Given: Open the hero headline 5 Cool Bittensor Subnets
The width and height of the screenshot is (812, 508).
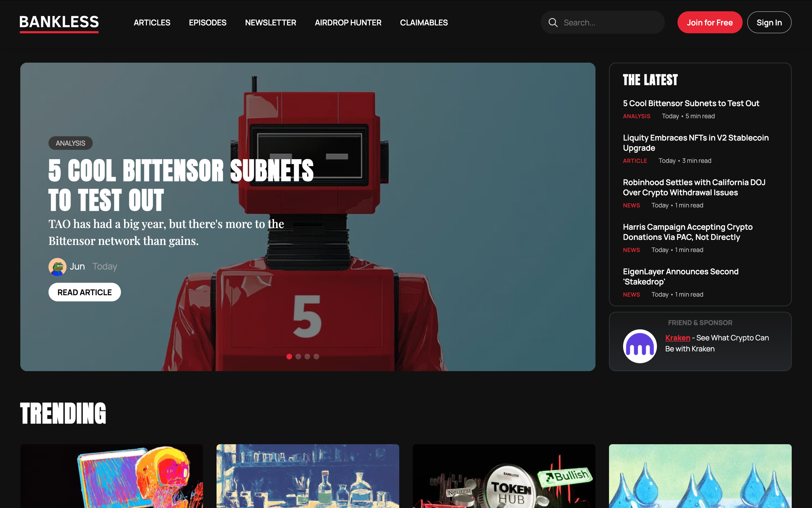Looking at the screenshot, I should pos(181,185).
